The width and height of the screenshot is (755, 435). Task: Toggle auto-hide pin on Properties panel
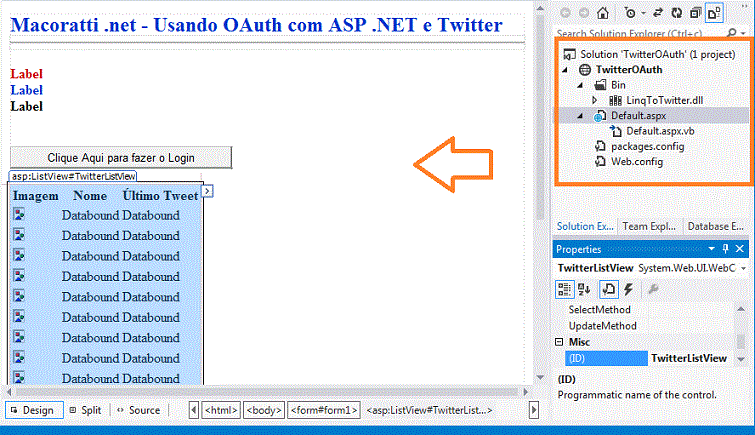(726, 249)
